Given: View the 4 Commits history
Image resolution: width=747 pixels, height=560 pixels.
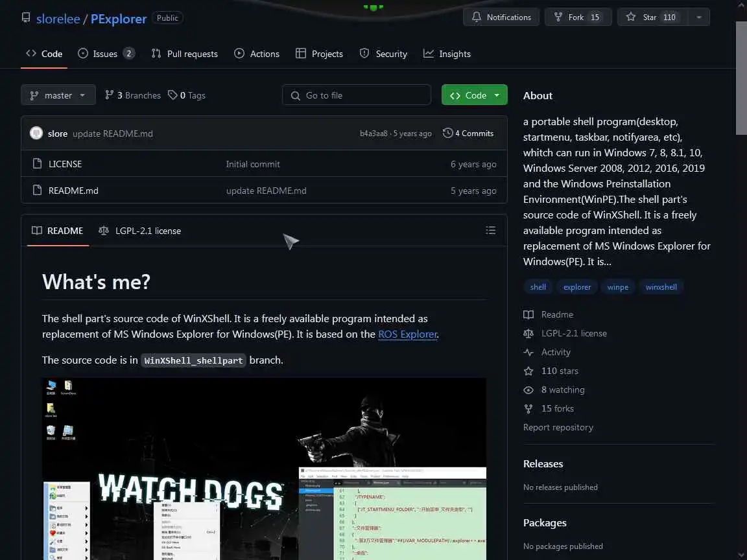Looking at the screenshot, I should [x=468, y=134].
